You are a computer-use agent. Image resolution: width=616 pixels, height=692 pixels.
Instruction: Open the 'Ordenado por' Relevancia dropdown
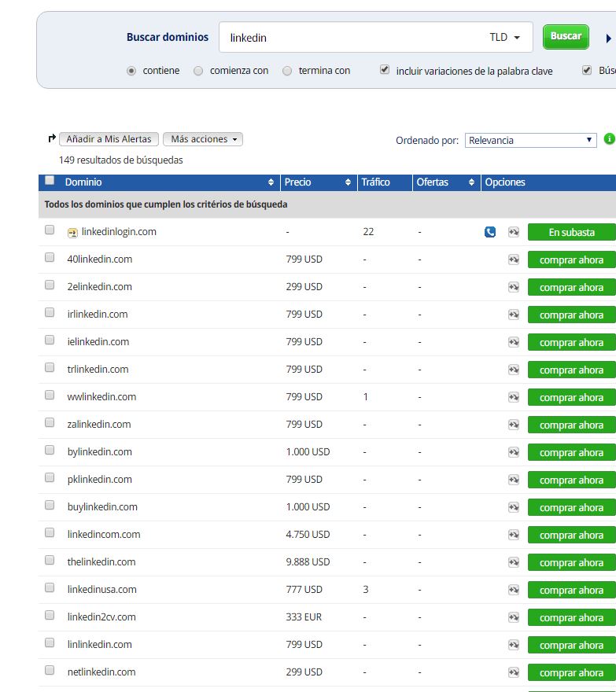[x=530, y=140]
